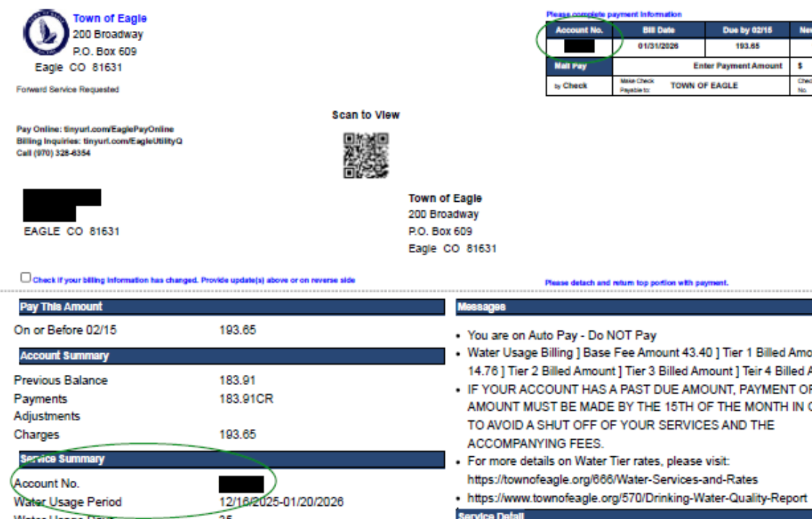
Task: Click the Pay This Amount section header
Action: (x=232, y=307)
